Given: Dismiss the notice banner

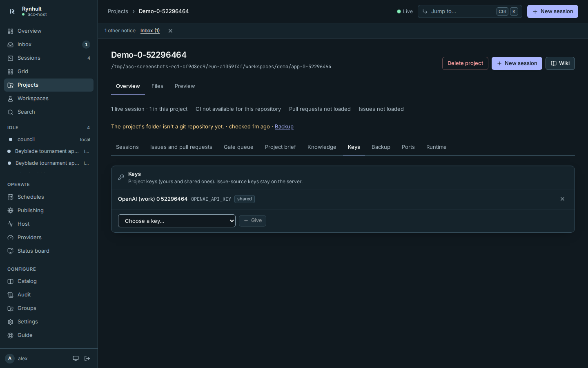Looking at the screenshot, I should pyautogui.click(x=171, y=31).
